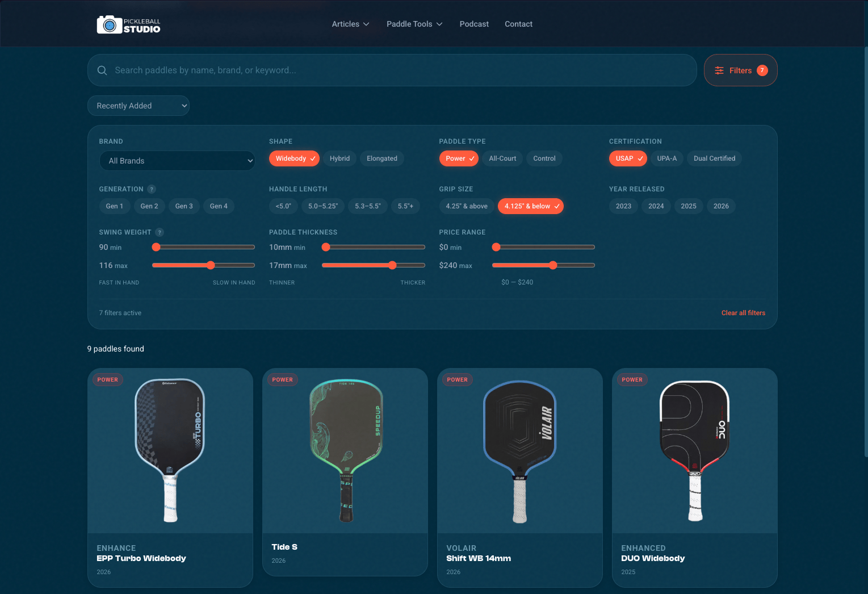The height and width of the screenshot is (594, 868).
Task: Click the Pickleball Studio camera logo
Action: click(x=110, y=24)
